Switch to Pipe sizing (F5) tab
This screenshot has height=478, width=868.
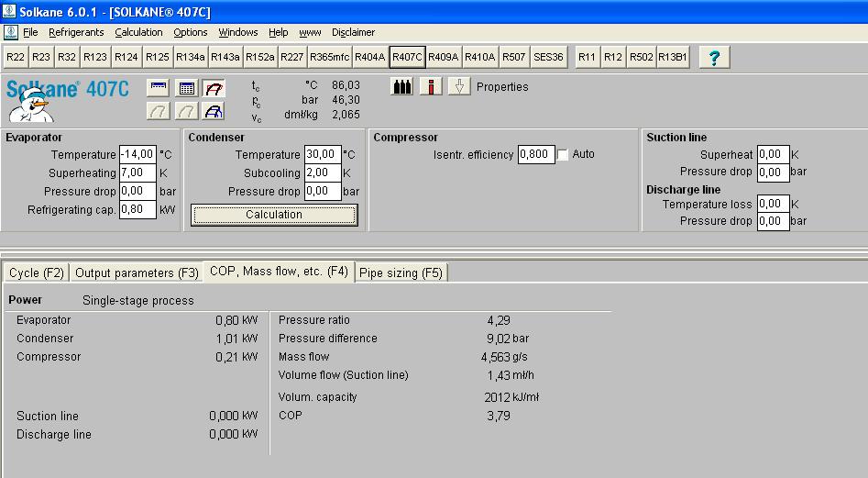(x=401, y=273)
